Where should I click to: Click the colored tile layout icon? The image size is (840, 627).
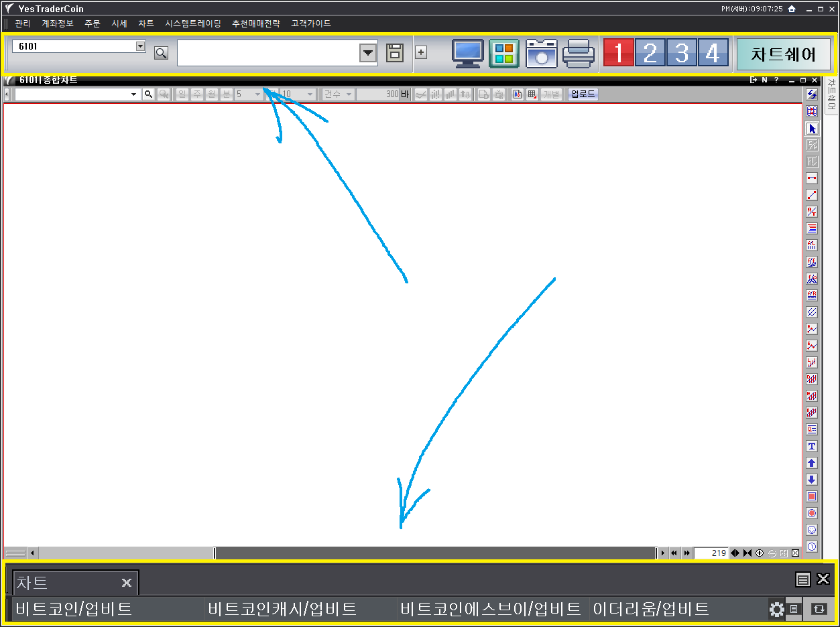tap(504, 54)
